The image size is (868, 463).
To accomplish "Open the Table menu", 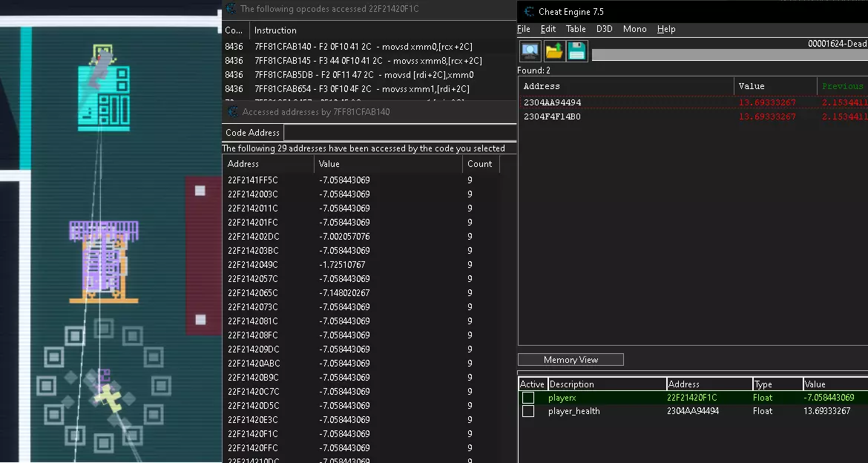I will [x=576, y=29].
